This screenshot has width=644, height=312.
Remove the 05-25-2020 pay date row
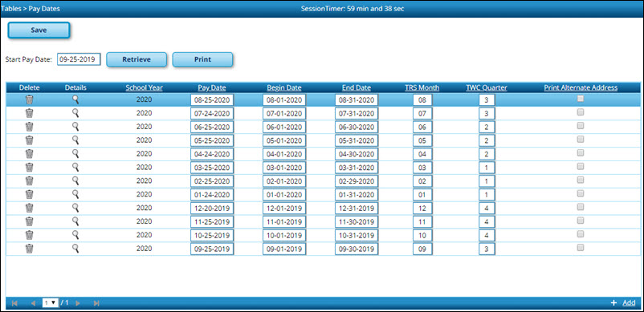(29, 140)
